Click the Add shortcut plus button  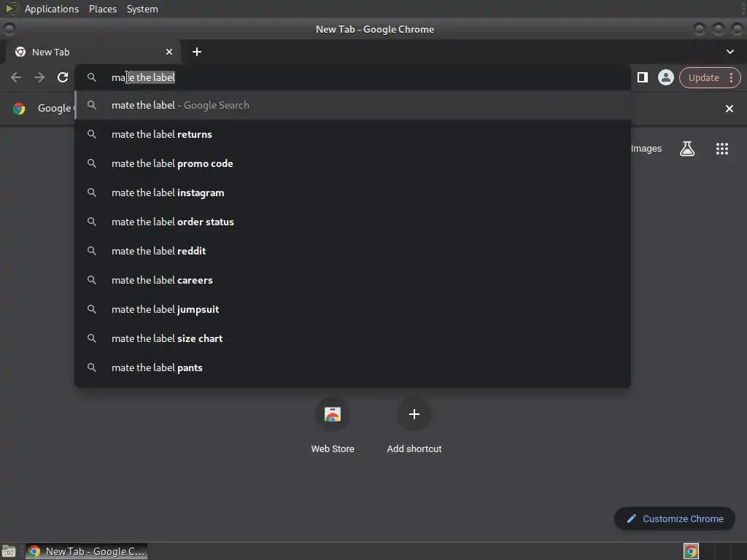click(x=414, y=414)
